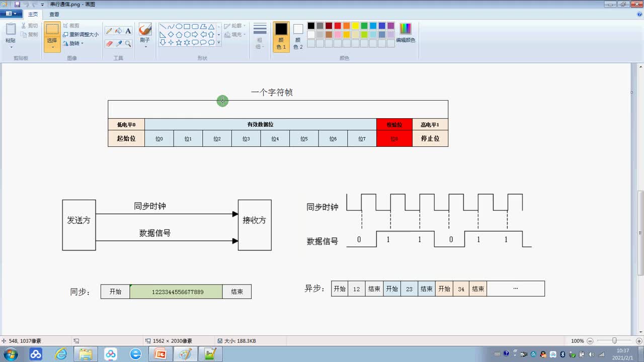Choose the Rounded rectangle shape
The image size is (644, 362).
tap(195, 27)
